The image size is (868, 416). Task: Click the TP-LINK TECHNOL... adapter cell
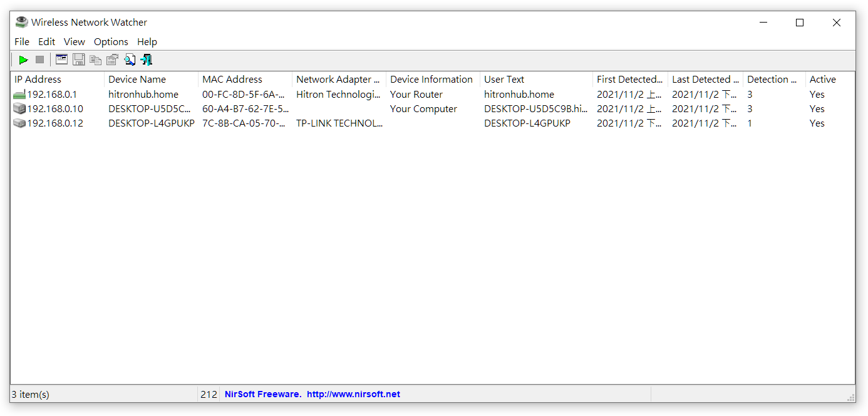[x=339, y=123]
